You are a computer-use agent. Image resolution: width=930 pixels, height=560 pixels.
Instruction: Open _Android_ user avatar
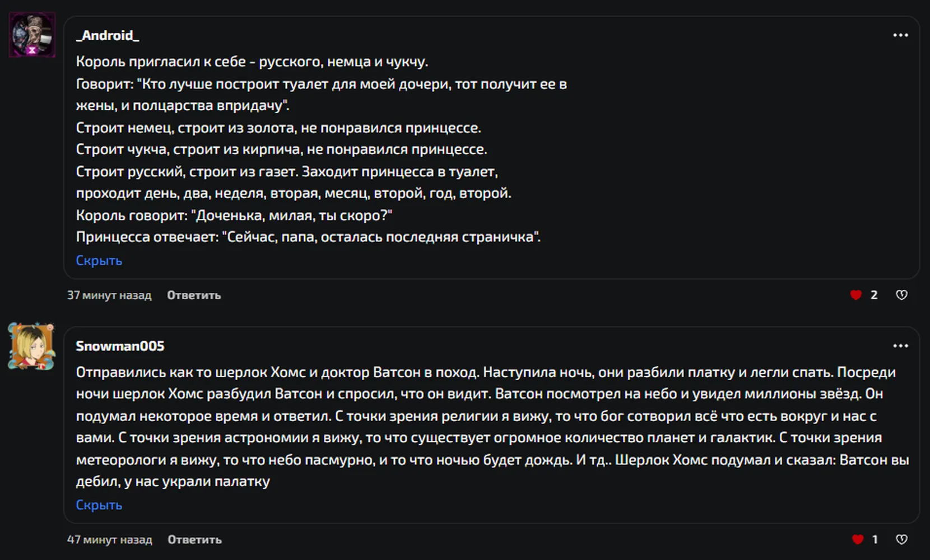(x=32, y=35)
